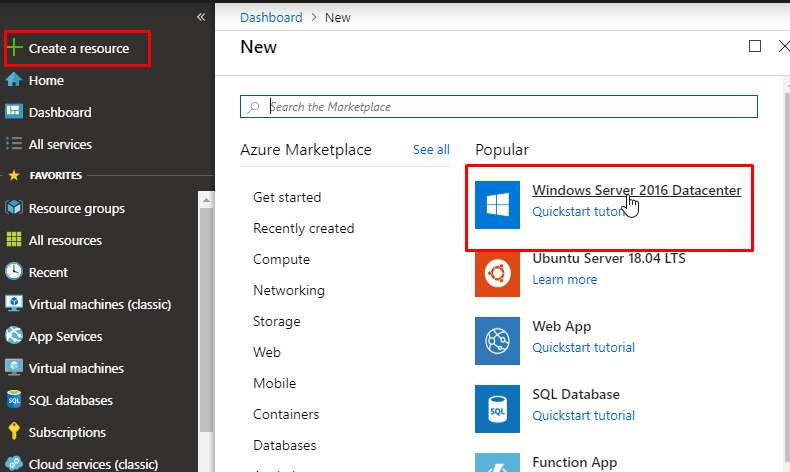Open Subscriptions in the sidebar
This screenshot has height=472, width=790.
[67, 433]
